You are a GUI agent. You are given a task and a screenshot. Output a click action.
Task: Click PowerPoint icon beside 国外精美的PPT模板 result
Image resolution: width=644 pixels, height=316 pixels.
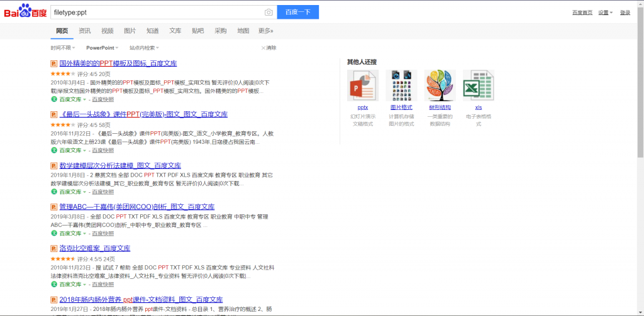[x=53, y=63]
